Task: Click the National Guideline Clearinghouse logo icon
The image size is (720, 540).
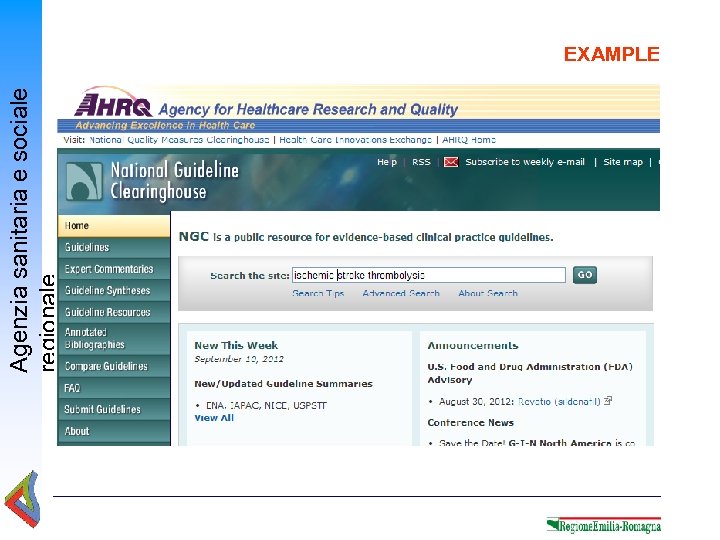Action: pyautogui.click(x=84, y=182)
